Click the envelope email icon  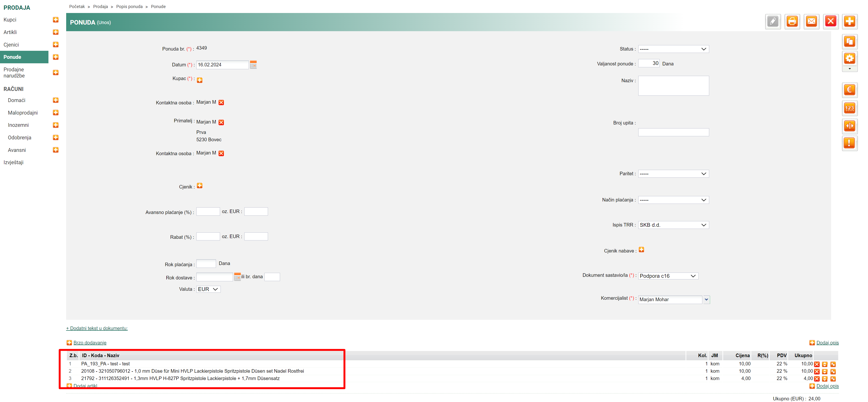click(x=811, y=22)
